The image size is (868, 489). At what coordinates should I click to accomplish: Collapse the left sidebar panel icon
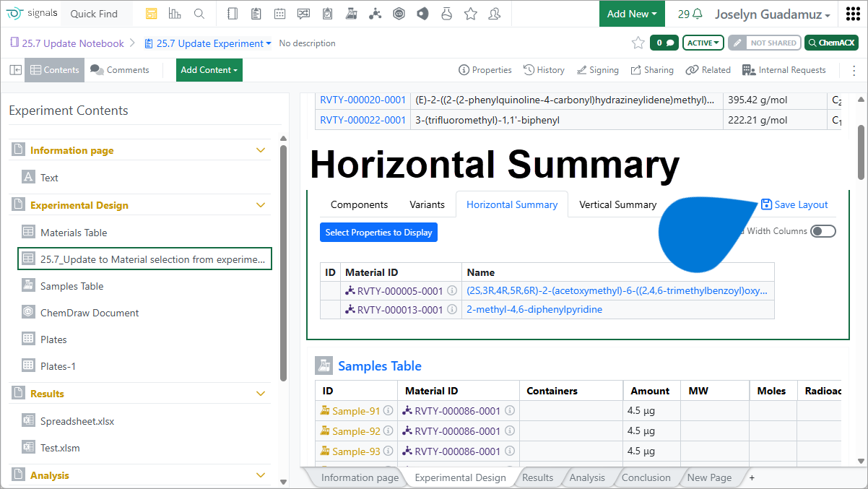[x=15, y=70]
